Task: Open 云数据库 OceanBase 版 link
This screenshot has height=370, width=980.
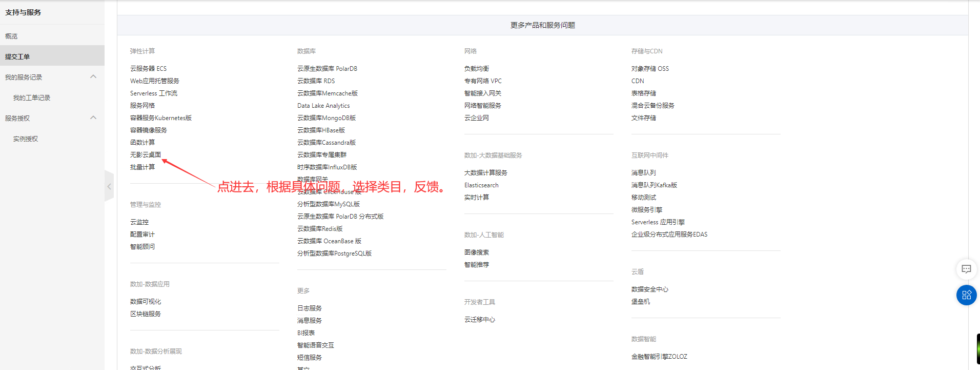Action: (x=329, y=241)
